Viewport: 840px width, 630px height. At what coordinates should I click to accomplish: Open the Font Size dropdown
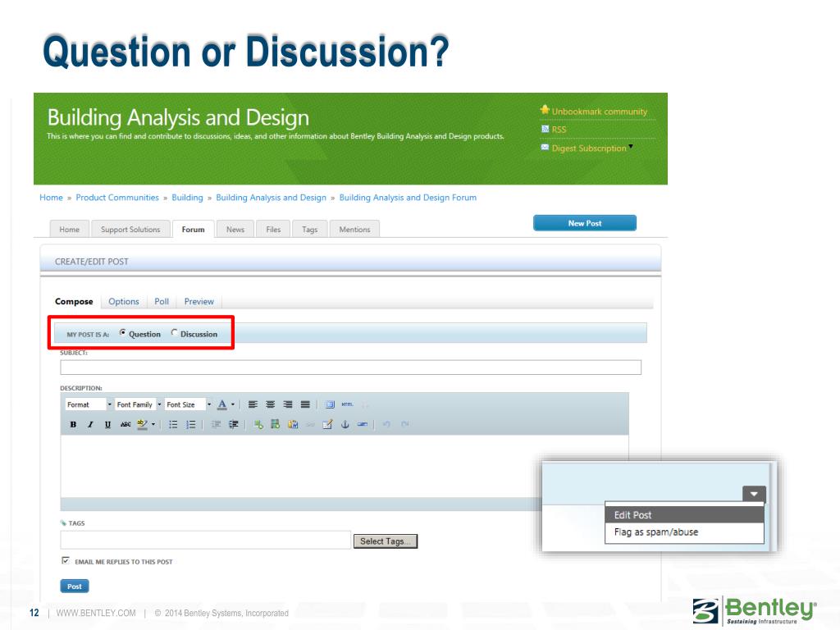[189, 404]
